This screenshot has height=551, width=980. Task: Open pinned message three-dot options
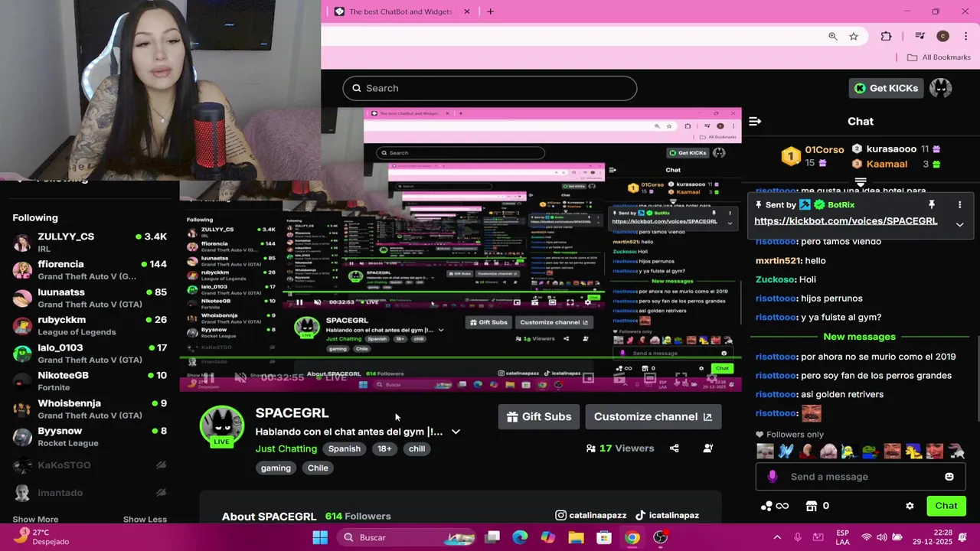[x=959, y=205]
